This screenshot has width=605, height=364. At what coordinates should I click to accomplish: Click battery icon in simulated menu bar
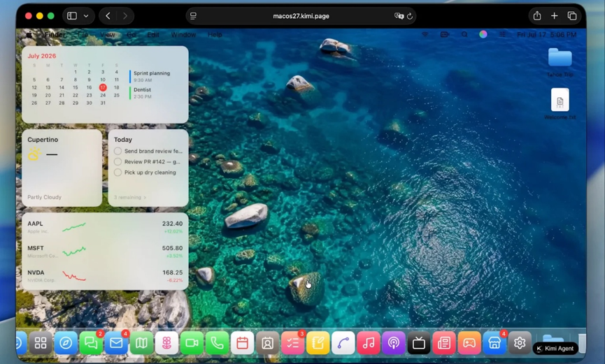pos(445,34)
